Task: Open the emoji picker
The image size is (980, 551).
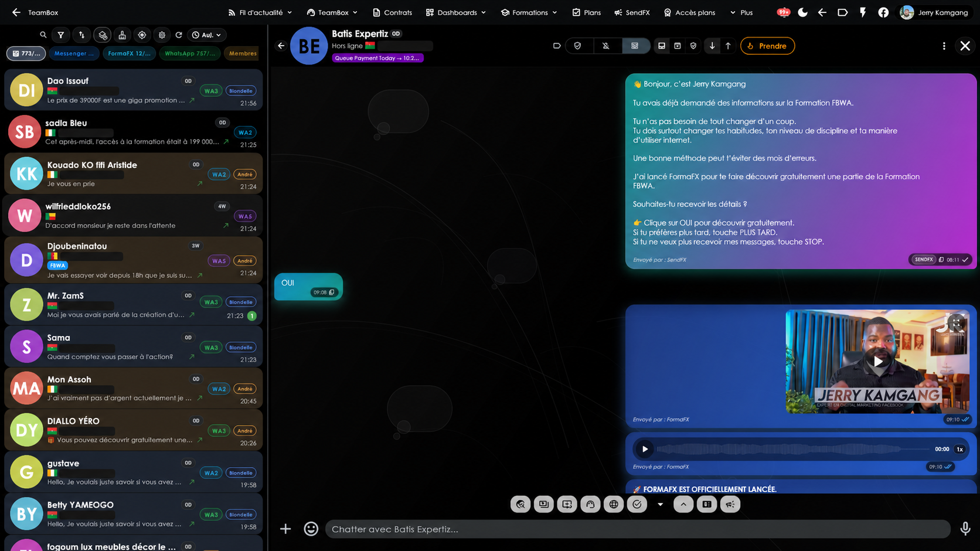Action: (311, 529)
